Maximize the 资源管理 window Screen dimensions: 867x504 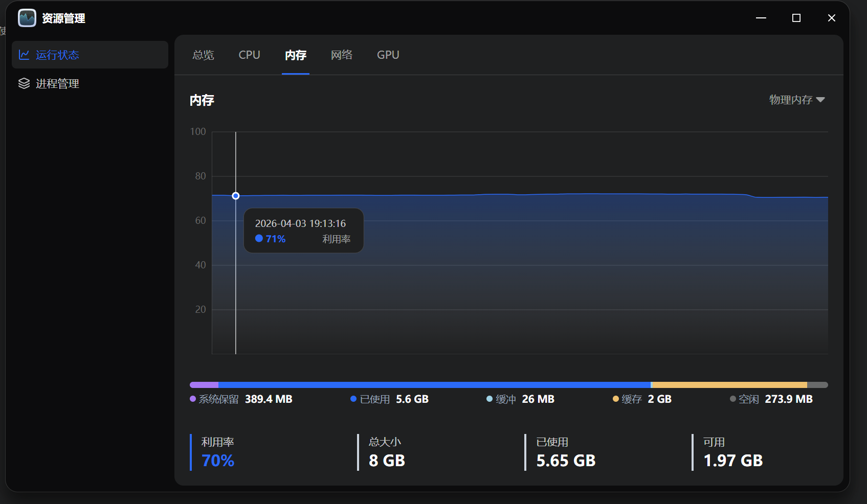(796, 18)
